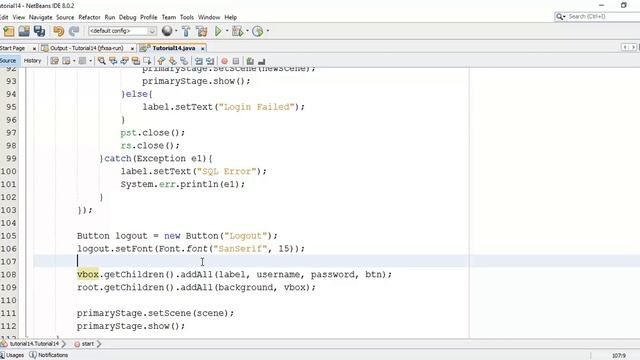The height and width of the screenshot is (360, 640).
Task: Open the Profile menu
Action: [149, 17]
